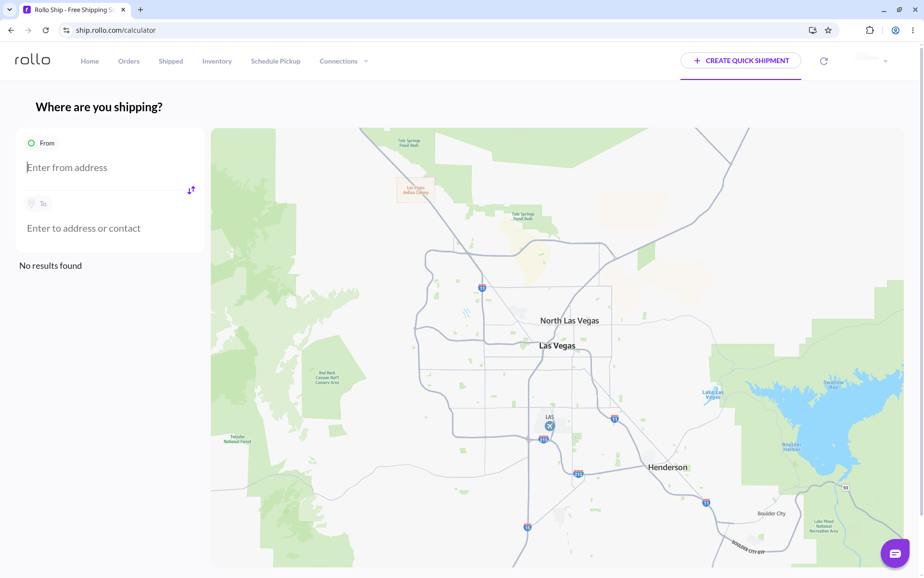Swap the from and to addresses

(x=191, y=190)
